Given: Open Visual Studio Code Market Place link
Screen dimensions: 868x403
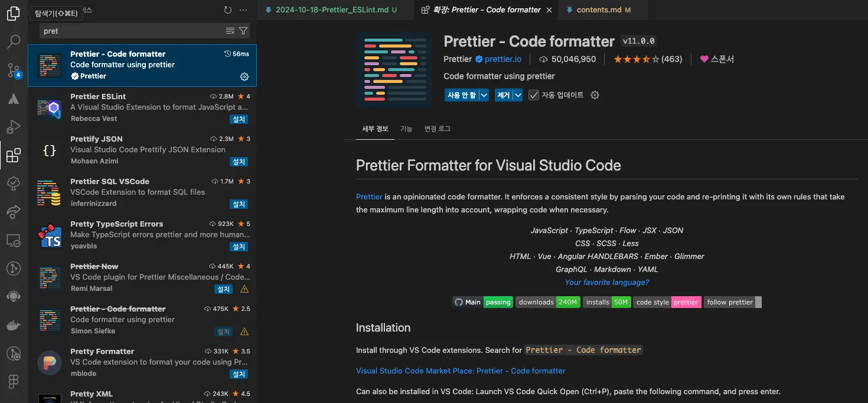Looking at the screenshot, I should [461, 371].
